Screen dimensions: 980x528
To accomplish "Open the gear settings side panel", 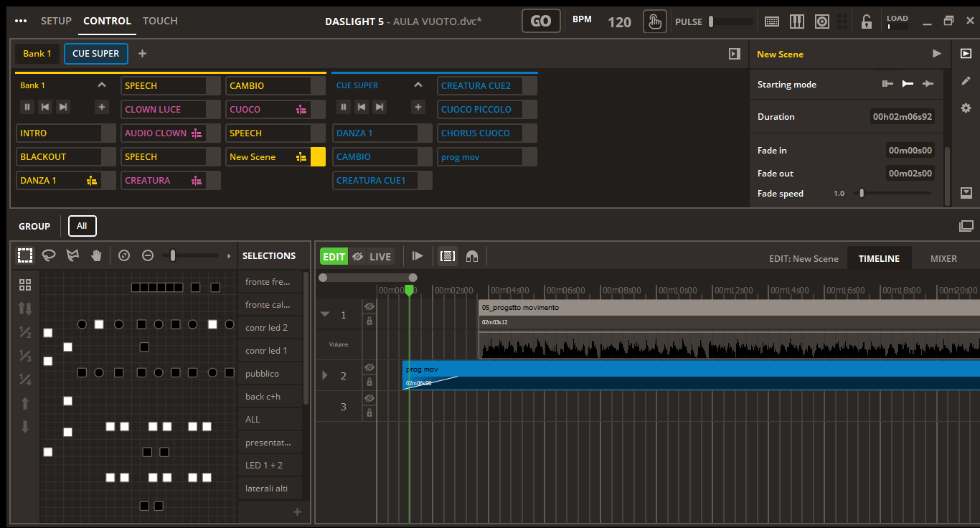I will point(966,108).
